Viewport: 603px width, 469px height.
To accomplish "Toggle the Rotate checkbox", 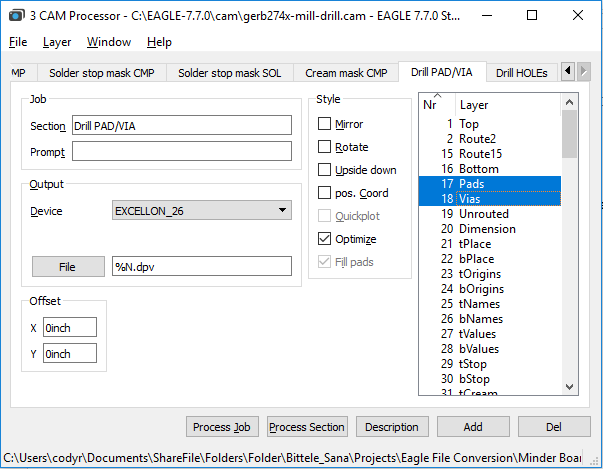I will [325, 147].
